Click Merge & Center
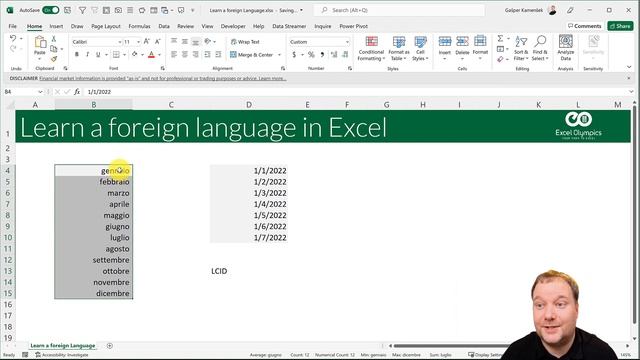The image size is (640, 360). [x=251, y=55]
